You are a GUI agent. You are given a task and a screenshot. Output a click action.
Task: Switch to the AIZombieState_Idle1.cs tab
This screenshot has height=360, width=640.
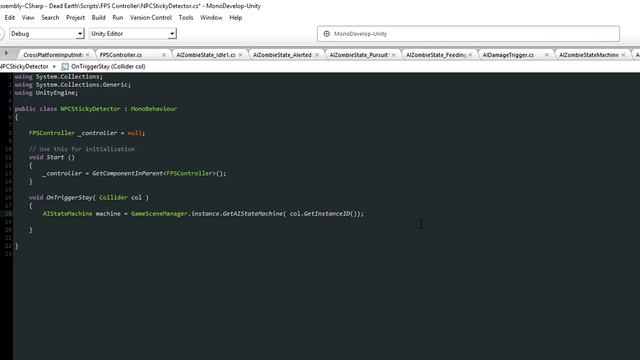(x=206, y=55)
